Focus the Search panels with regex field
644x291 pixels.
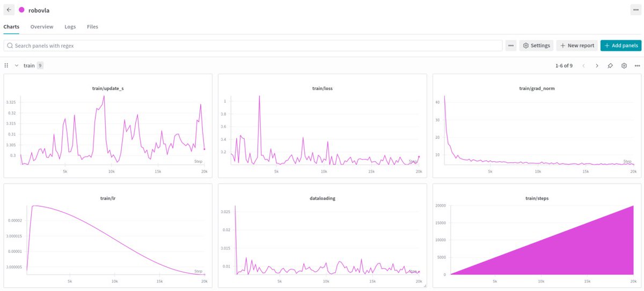253,46
